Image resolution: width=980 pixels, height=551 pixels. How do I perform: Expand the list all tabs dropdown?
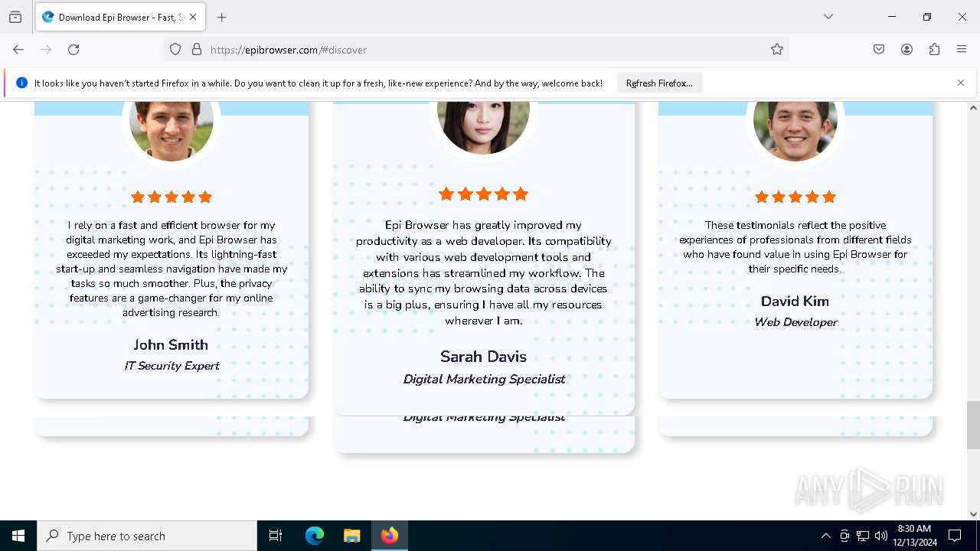click(828, 17)
